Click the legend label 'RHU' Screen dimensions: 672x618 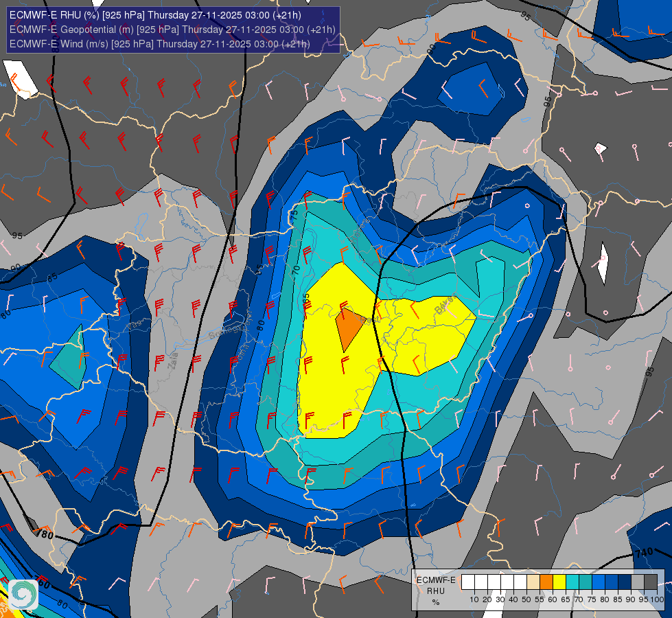[x=436, y=591]
